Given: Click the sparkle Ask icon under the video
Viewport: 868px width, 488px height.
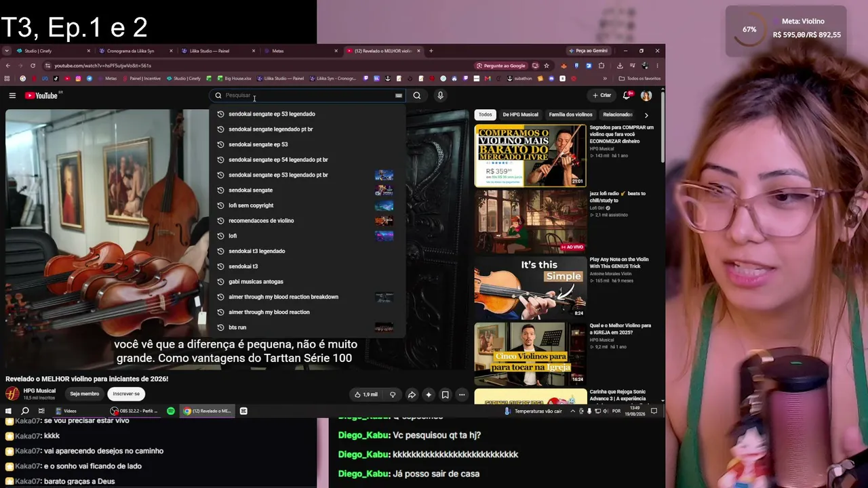Looking at the screenshot, I should [429, 394].
